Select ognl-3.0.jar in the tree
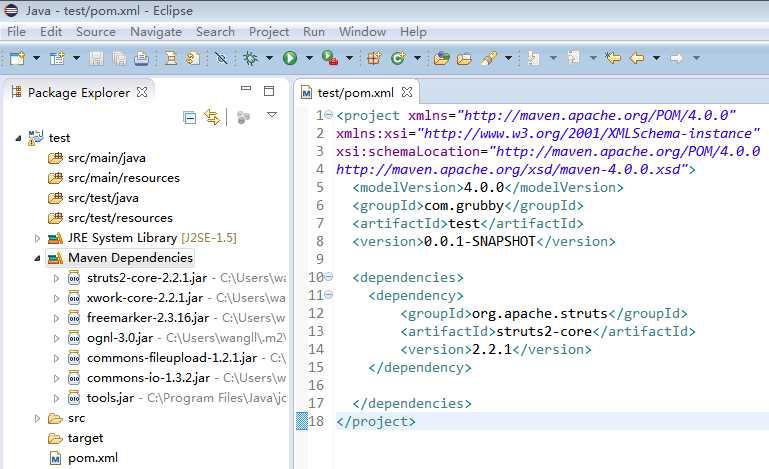The height and width of the screenshot is (469, 769). [x=120, y=338]
